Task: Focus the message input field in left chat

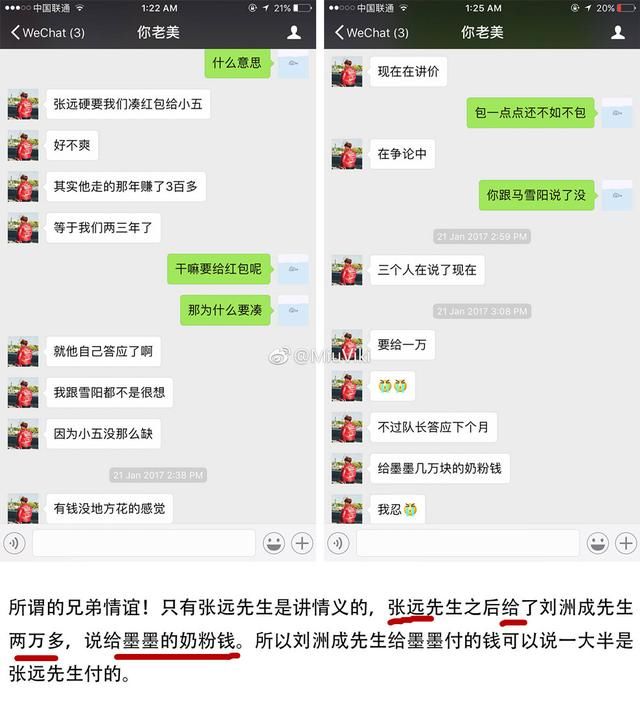Action: click(x=144, y=543)
